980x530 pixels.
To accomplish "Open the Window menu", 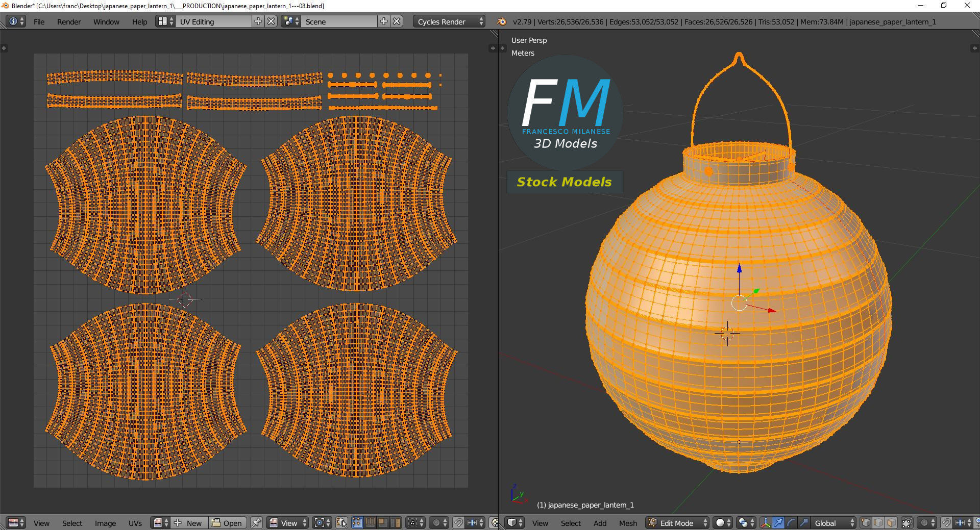I will (106, 22).
